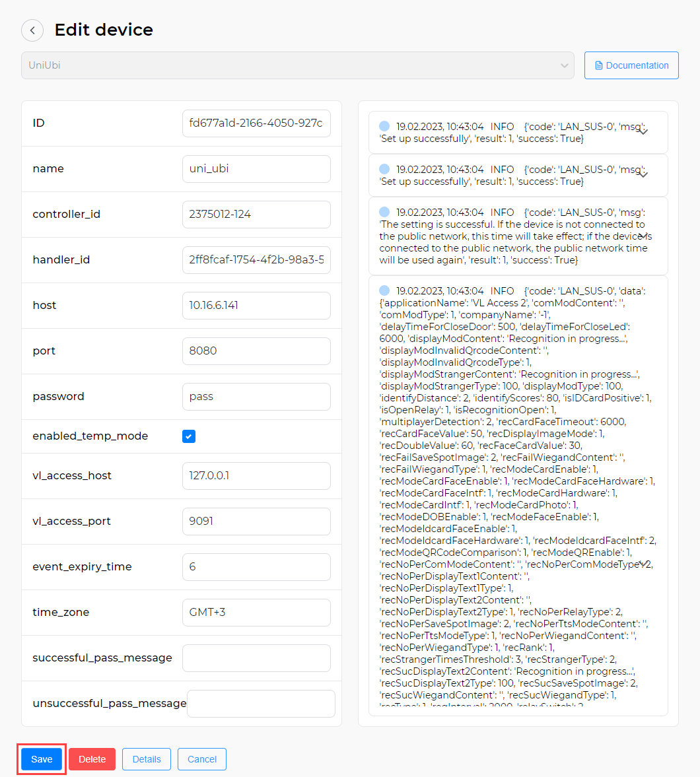Click the ID input field
The image size is (700, 777).
coord(256,123)
